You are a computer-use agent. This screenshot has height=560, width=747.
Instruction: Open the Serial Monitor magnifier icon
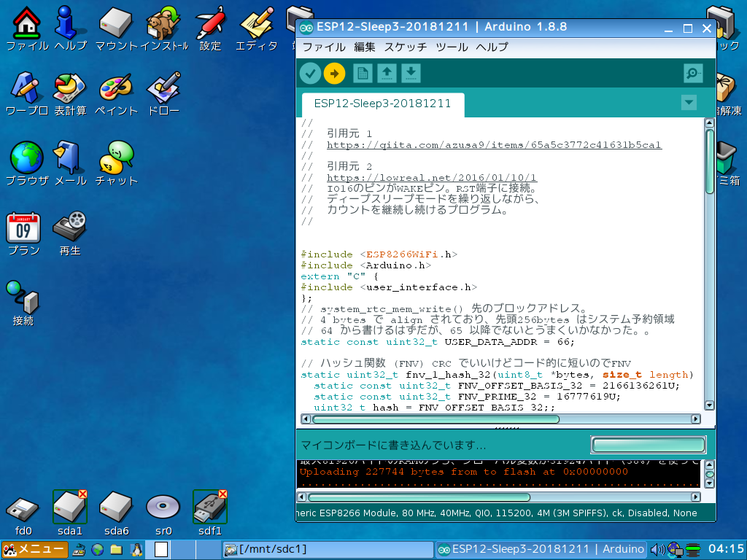pyautogui.click(x=693, y=74)
